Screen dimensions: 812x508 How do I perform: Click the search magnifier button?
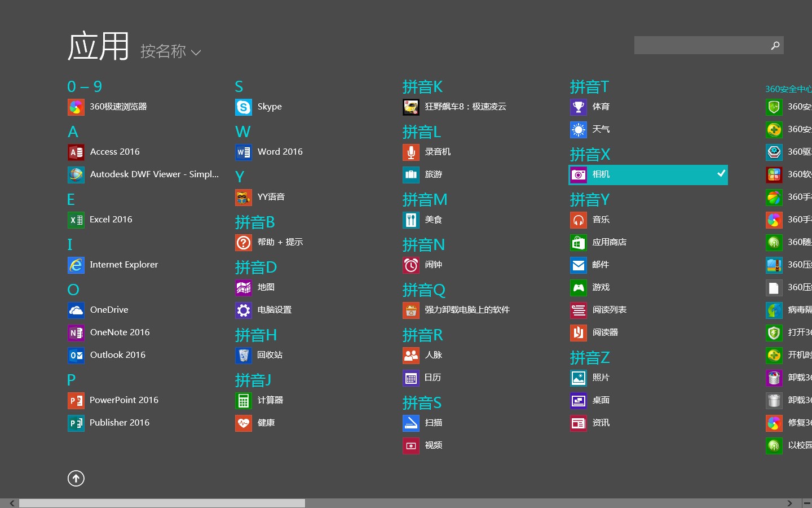point(775,45)
